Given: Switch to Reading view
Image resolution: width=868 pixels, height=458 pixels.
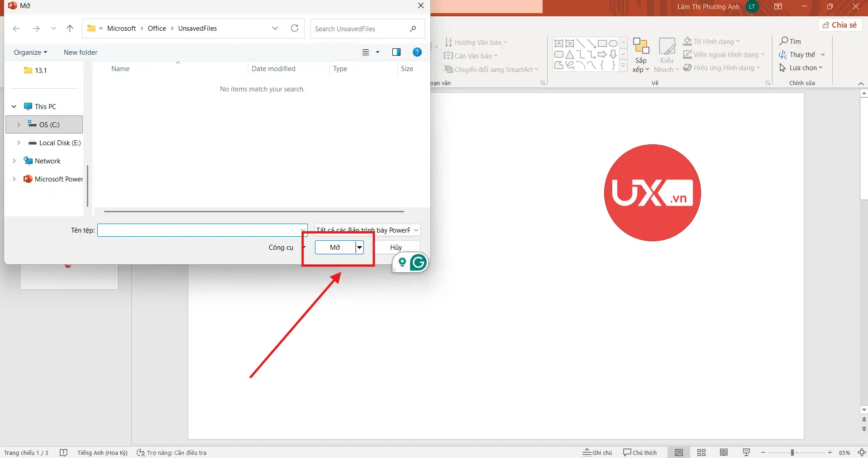Looking at the screenshot, I should [724, 452].
